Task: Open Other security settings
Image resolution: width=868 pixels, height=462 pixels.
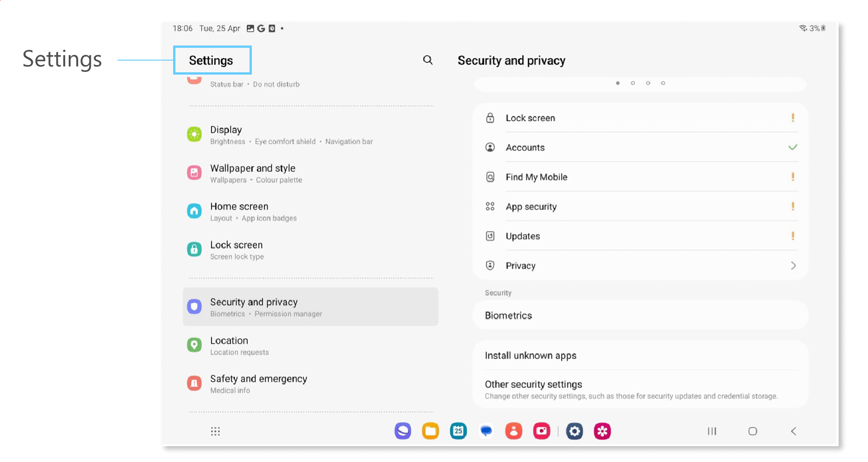Action: (x=641, y=389)
